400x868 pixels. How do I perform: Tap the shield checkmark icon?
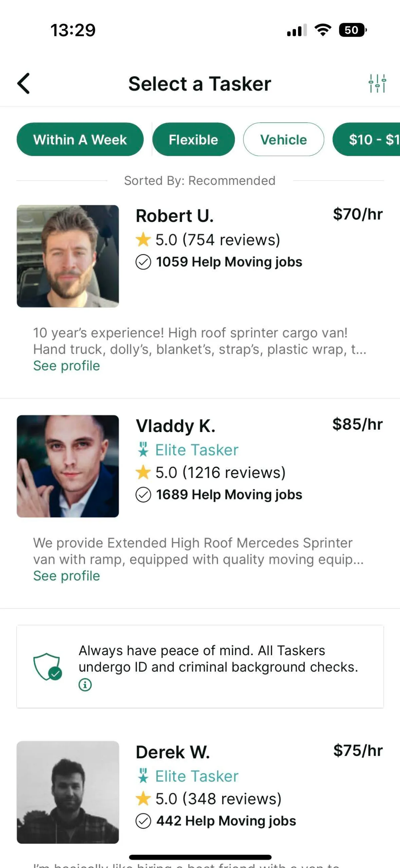point(47,667)
